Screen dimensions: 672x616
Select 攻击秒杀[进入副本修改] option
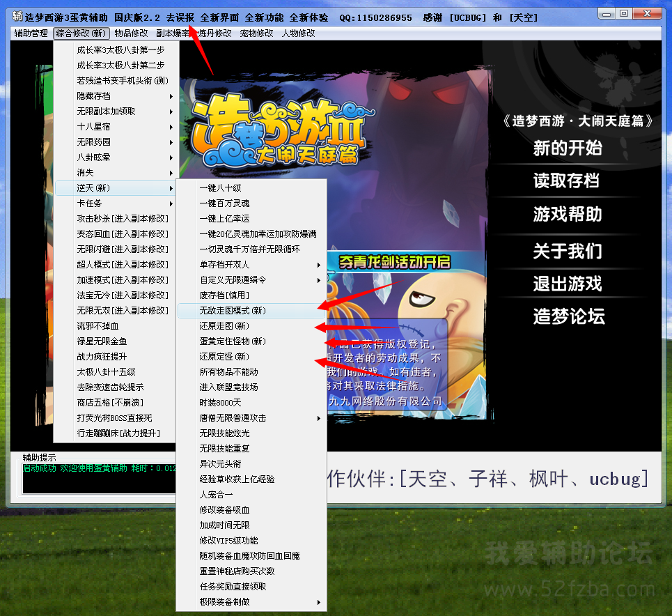115,219
